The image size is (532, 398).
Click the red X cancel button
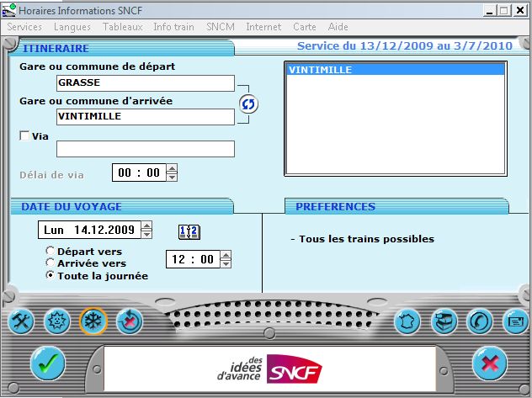pos(489,364)
